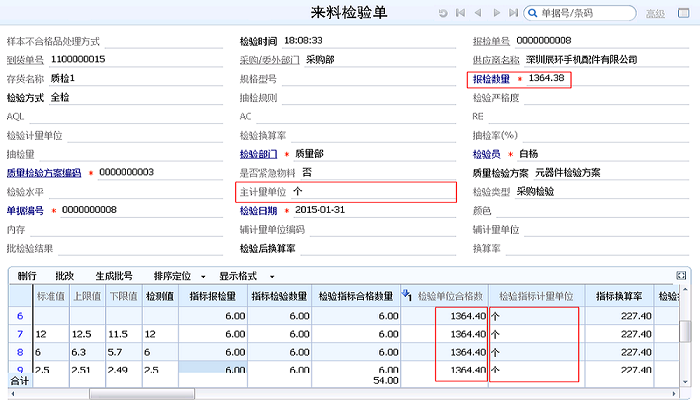Click the magnifier search icon

point(532,13)
